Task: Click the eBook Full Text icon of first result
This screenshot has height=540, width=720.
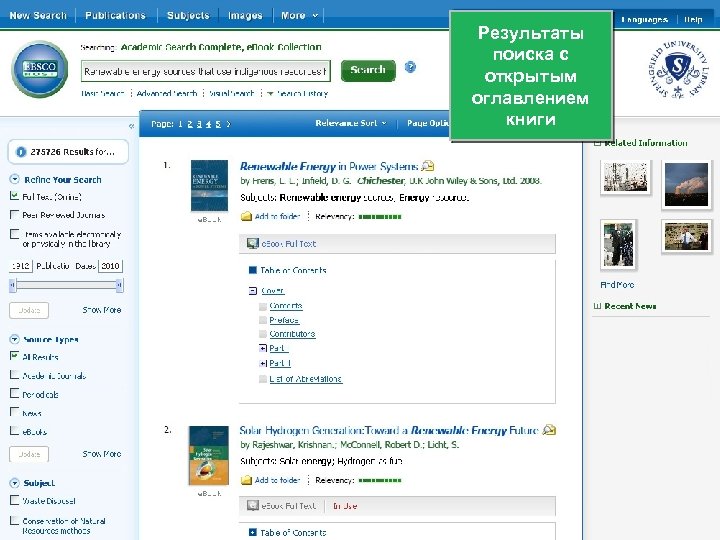Action: [x=253, y=243]
